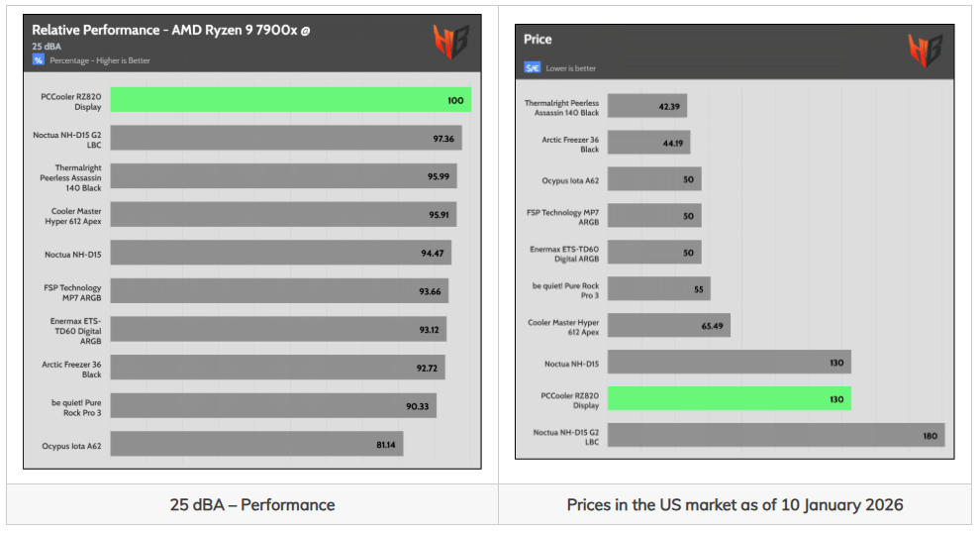Click the logo in the Price chart
The height and width of the screenshot is (534, 980).
pos(926,51)
